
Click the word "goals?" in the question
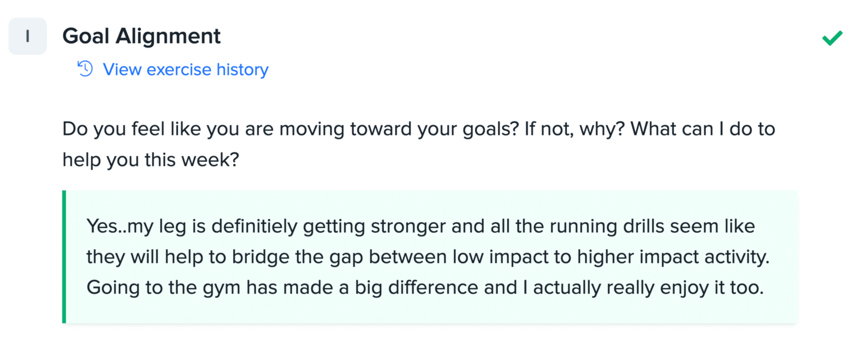(491, 129)
